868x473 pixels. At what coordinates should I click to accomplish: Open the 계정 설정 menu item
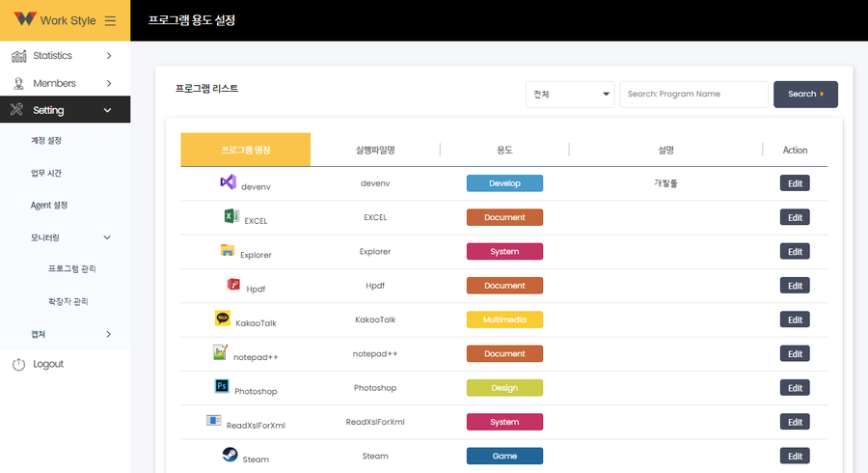pyautogui.click(x=46, y=141)
